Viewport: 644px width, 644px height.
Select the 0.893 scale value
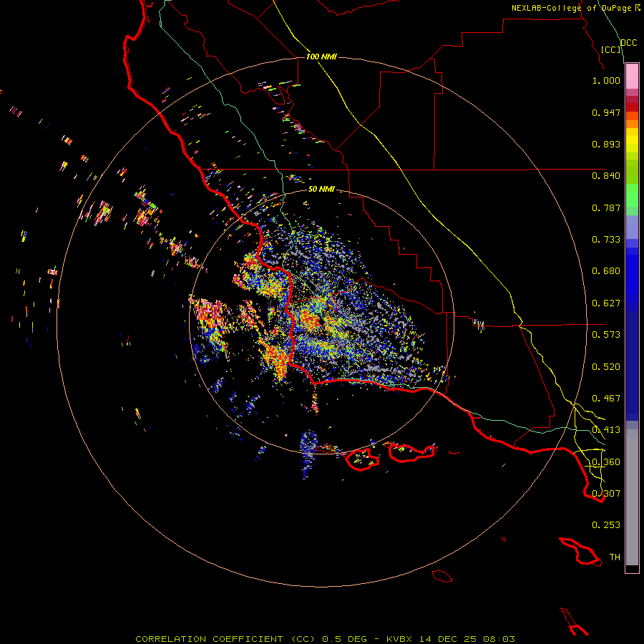(x=606, y=144)
